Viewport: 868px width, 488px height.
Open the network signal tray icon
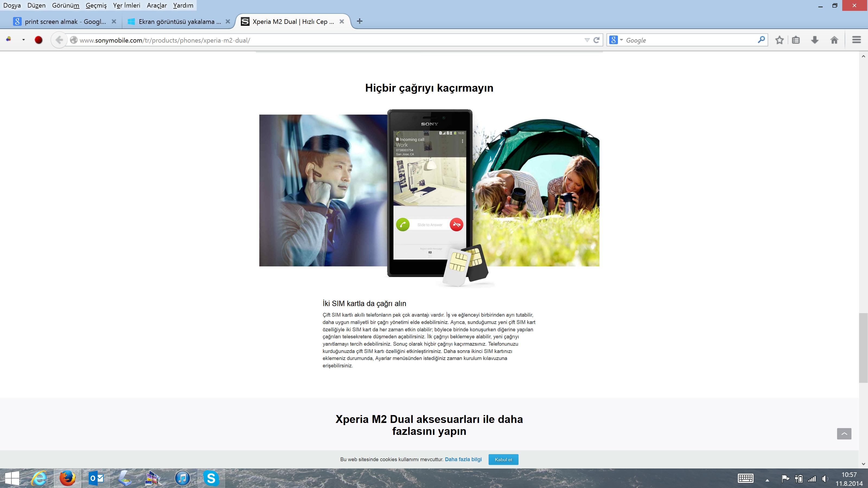click(812, 479)
